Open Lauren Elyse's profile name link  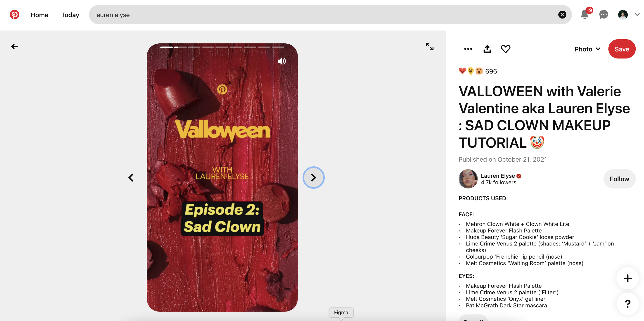(x=498, y=176)
